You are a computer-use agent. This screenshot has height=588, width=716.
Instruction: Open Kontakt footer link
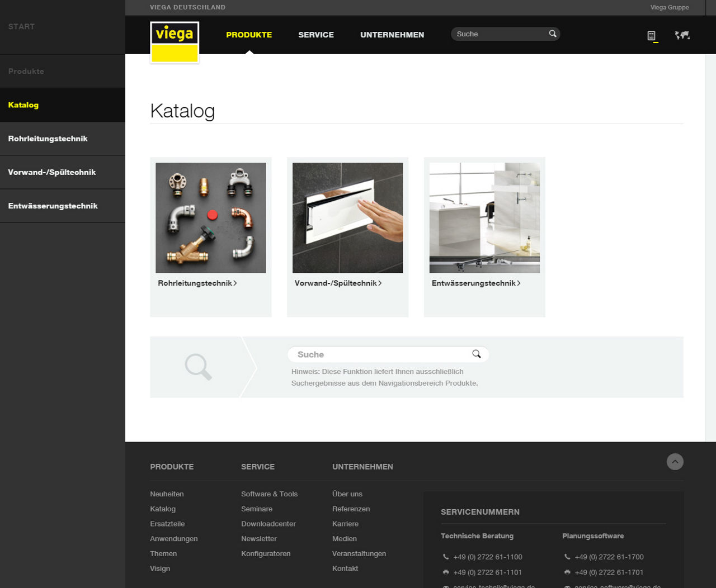coord(345,568)
